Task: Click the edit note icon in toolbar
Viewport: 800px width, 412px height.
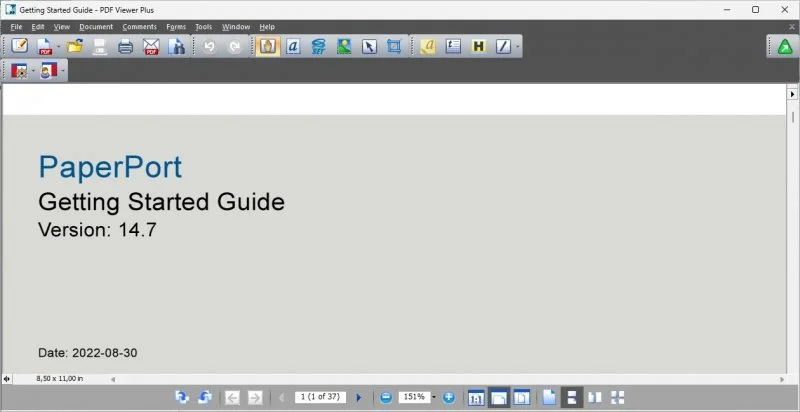Action: point(19,46)
